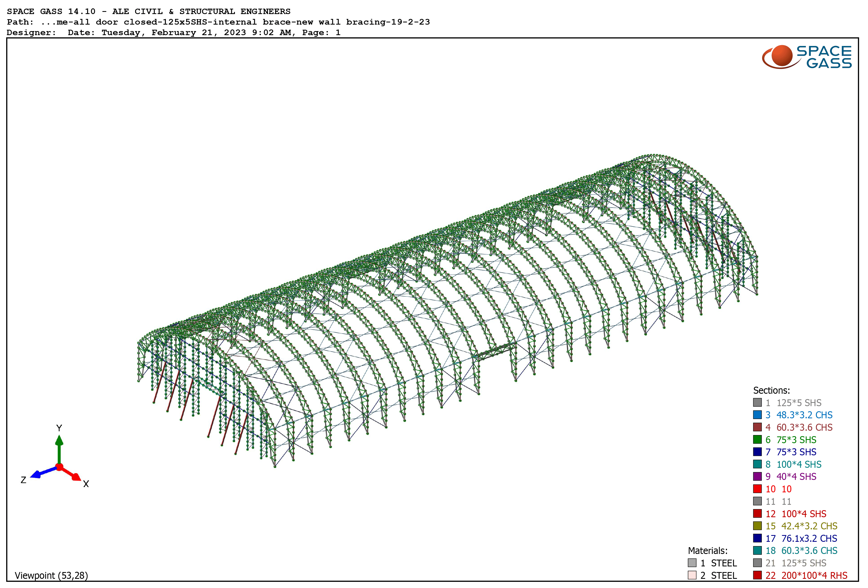868x588 pixels.
Task: Select the pale pink swatch for material 2 STEEL
Action: point(692,575)
